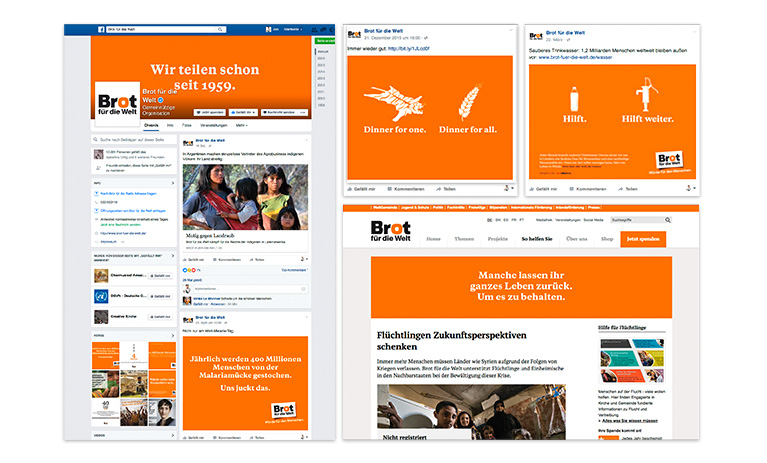Click the Facebook search field in header

point(165,29)
